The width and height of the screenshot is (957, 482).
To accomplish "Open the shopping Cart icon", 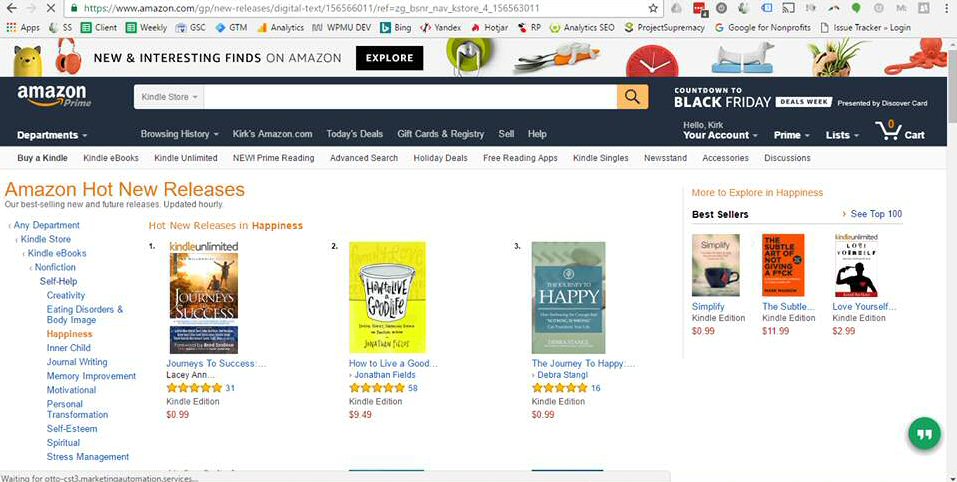I will click(x=900, y=131).
